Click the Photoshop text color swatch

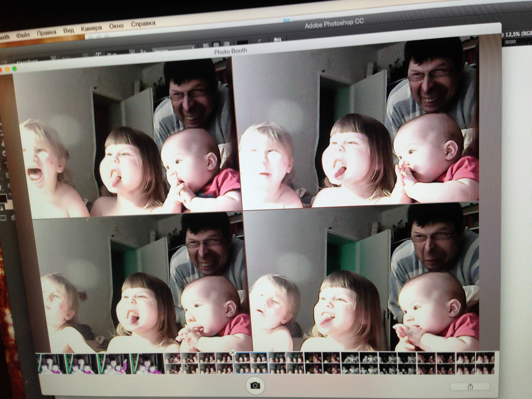(242, 43)
